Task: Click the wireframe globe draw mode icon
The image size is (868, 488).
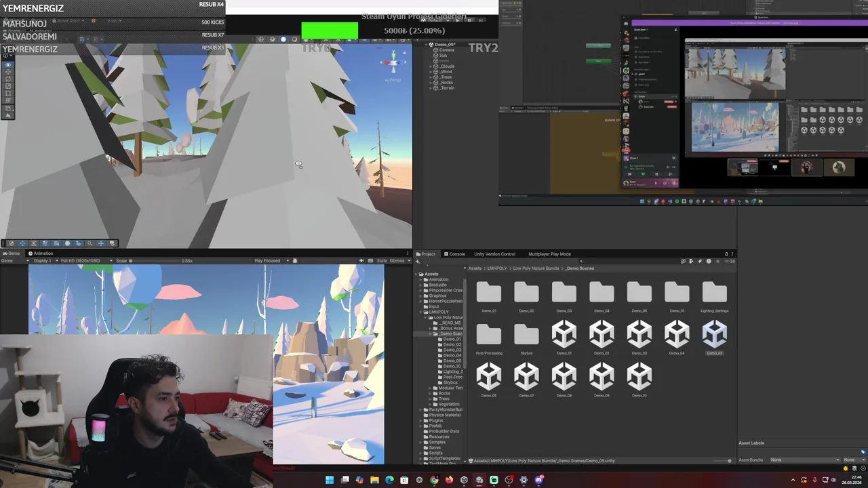Action: coord(261,39)
